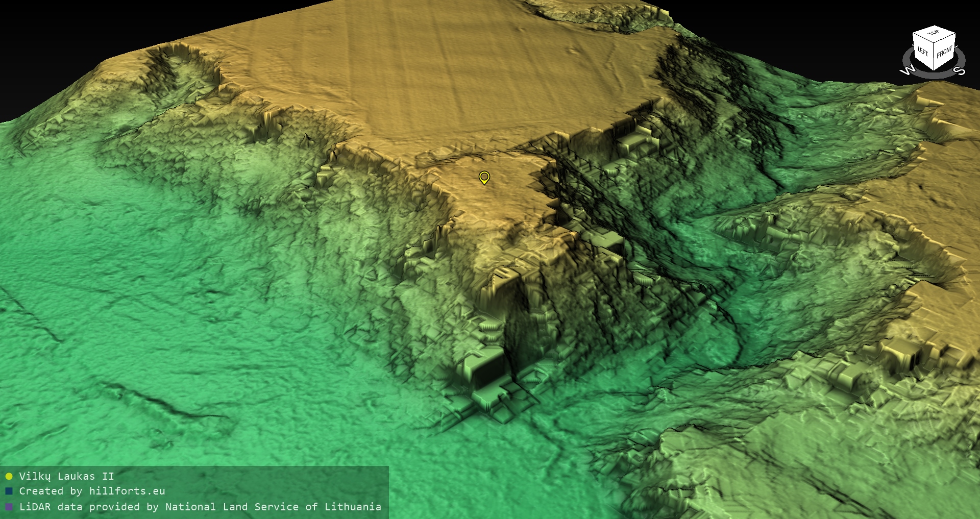Open the hillforts.eu credit link
Screen dimensions: 980x519
coord(127,491)
